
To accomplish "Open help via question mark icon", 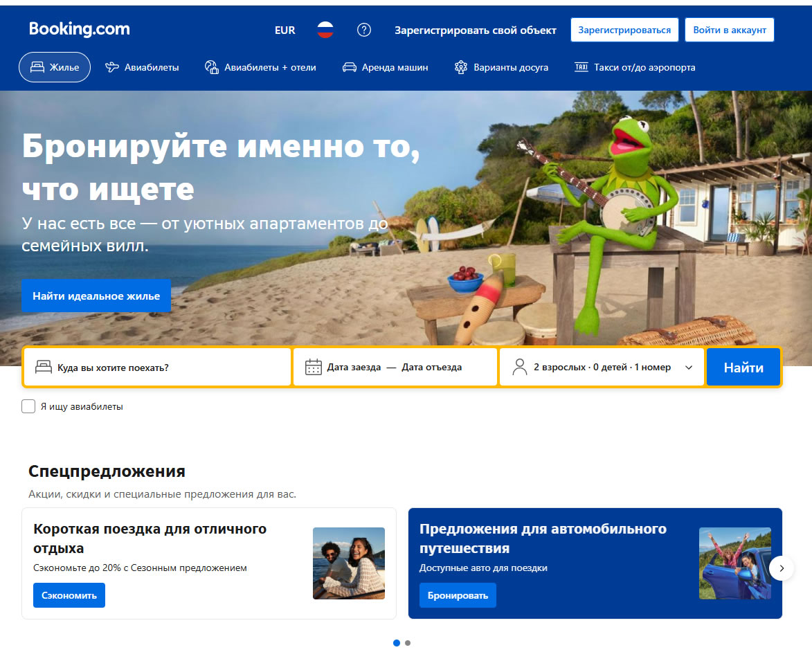I will click(x=364, y=30).
